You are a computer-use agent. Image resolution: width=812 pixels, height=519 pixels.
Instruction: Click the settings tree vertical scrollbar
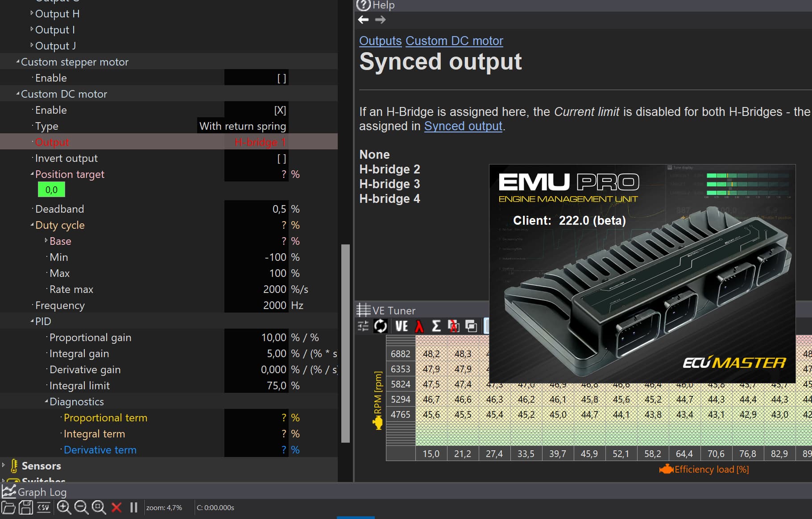[x=345, y=343]
